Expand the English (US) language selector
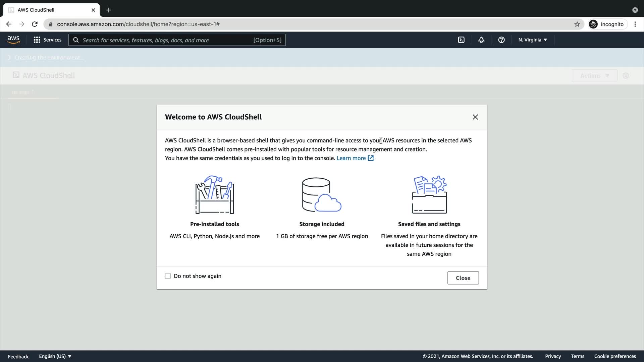The height and width of the screenshot is (362, 644). (x=55, y=356)
